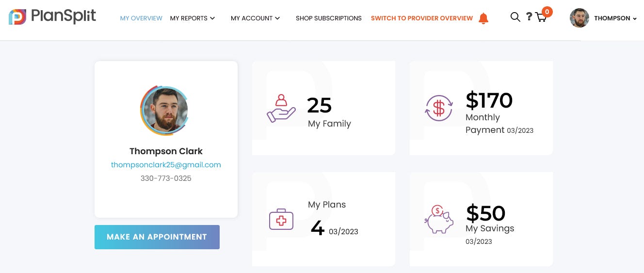Click Thompson Clark's large profile photo
The width and height of the screenshot is (644, 273).
click(x=165, y=110)
